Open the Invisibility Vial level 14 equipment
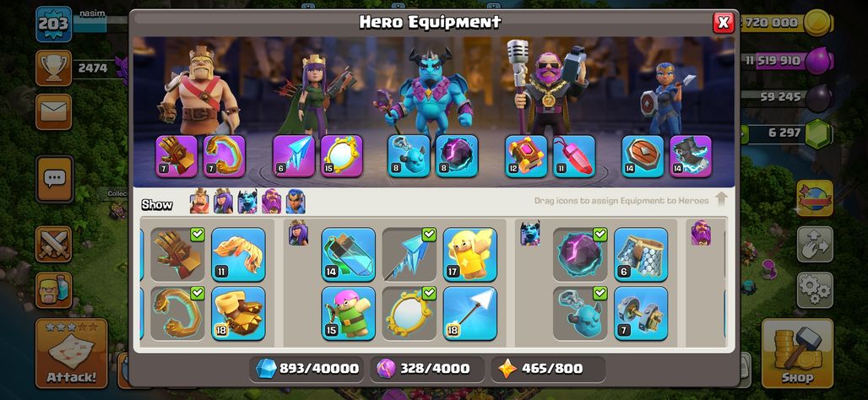868x400 pixels. 349,255
